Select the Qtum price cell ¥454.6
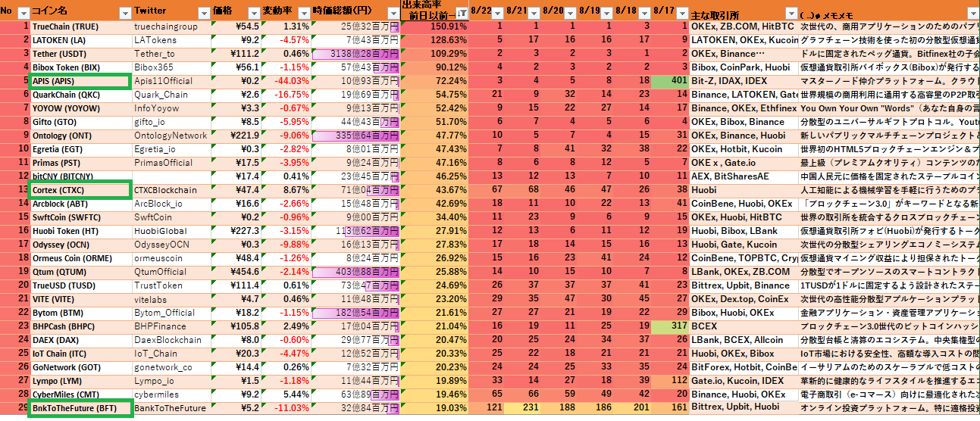Viewport: 980px width, 421px height. pos(236,272)
